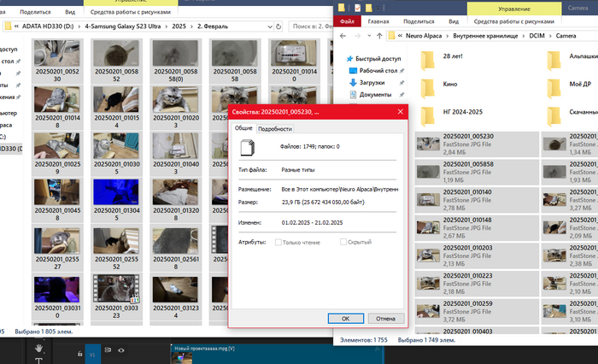Select the Hand tool in bottom toolbar
The height and width of the screenshot is (364, 598).
39,349
